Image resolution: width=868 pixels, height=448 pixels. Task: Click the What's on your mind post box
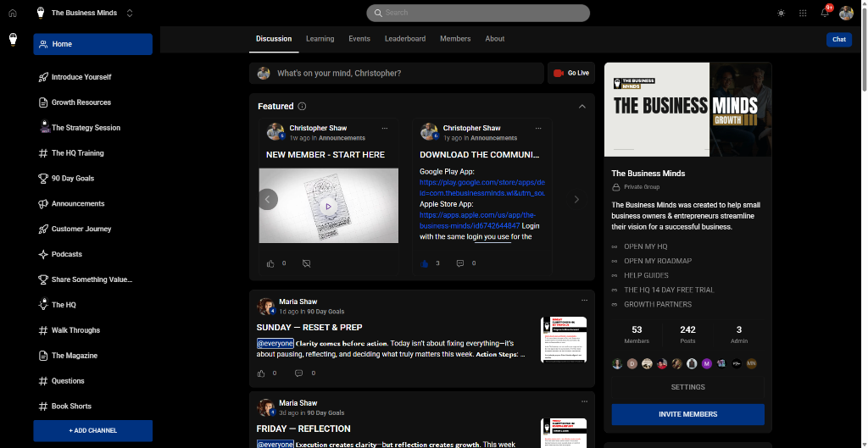[397, 73]
